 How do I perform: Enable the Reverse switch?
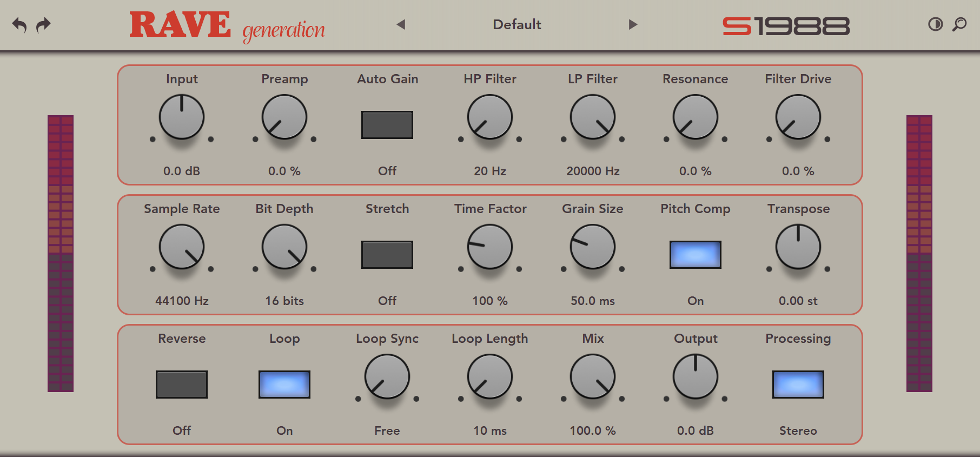(182, 385)
